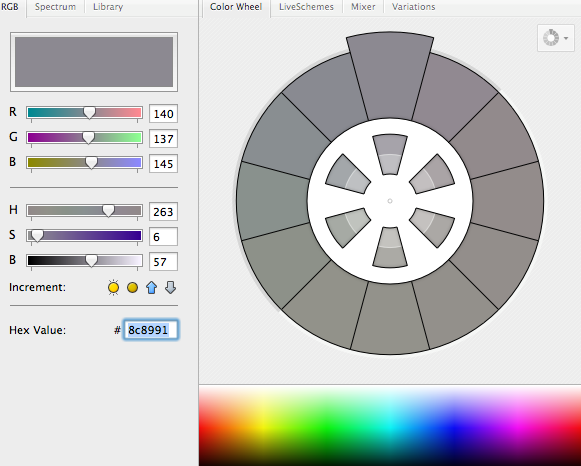Viewport: 581px width, 466px height.
Task: Click the H hue slider handle
Action: click(108, 211)
